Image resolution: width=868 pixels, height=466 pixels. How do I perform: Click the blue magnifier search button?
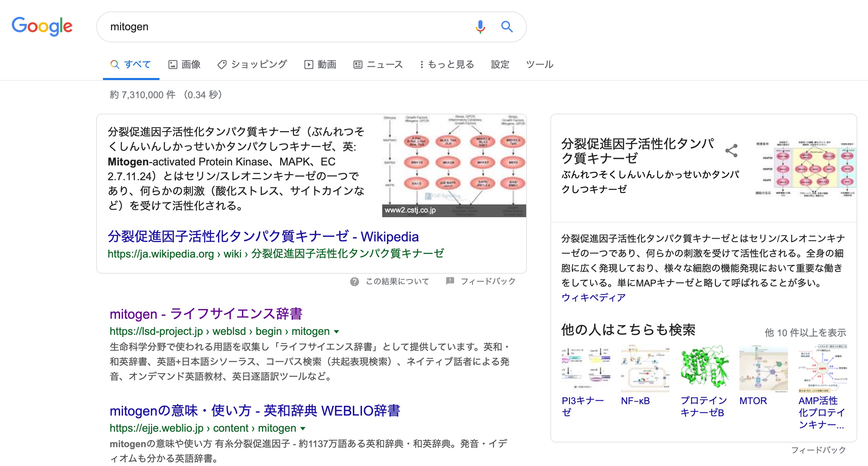[x=506, y=27]
